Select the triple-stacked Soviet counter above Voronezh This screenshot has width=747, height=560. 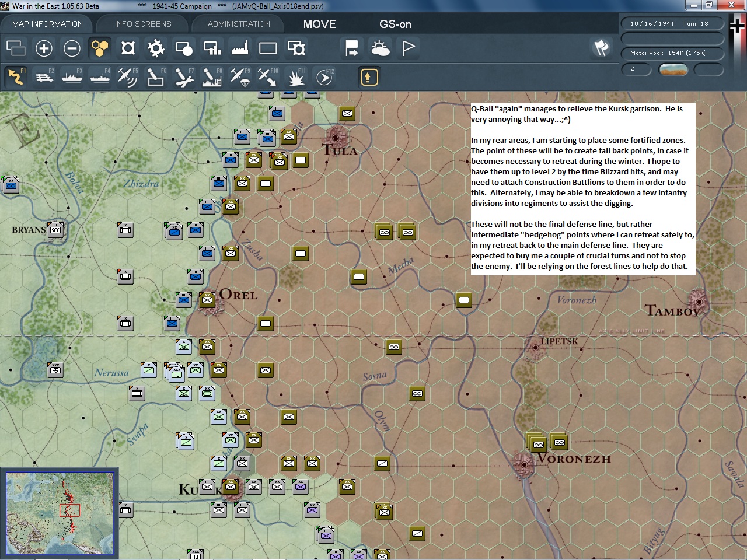[x=536, y=443]
